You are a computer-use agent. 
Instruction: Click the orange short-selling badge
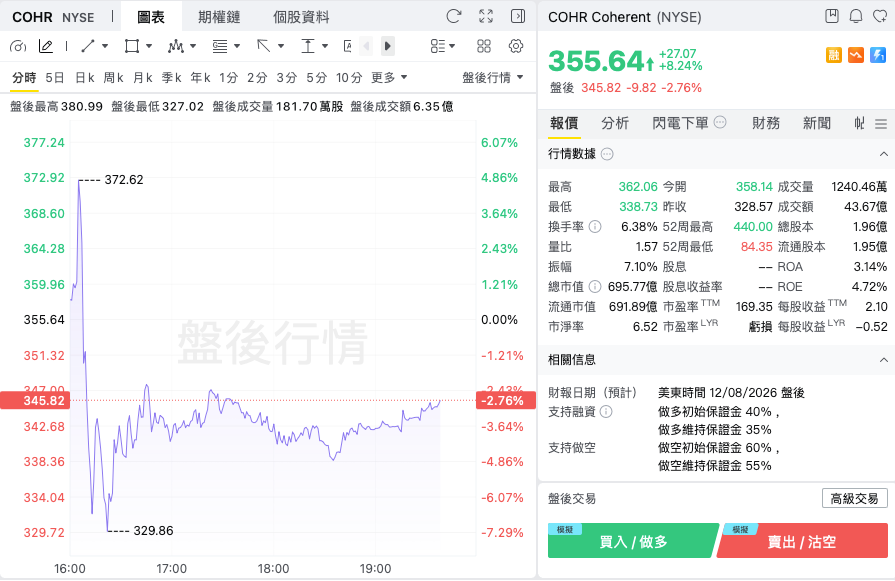[856, 55]
